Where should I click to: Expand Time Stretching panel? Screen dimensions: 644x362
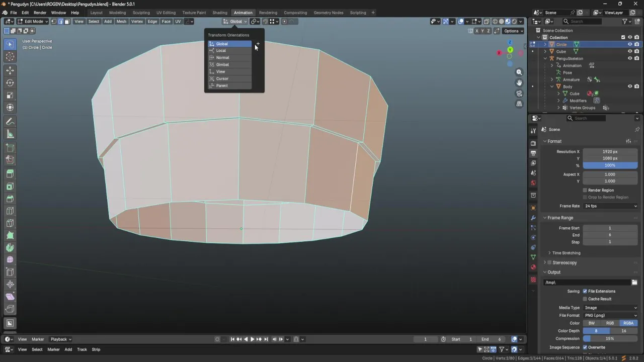tap(549, 253)
